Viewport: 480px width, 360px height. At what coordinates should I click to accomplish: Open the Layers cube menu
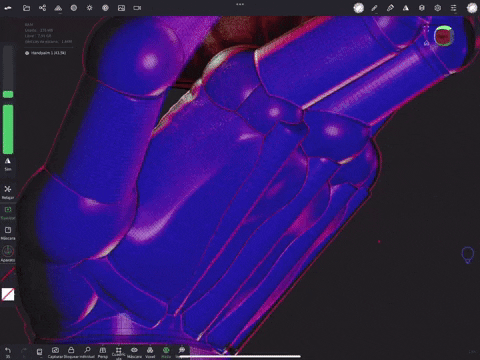[x=422, y=8]
